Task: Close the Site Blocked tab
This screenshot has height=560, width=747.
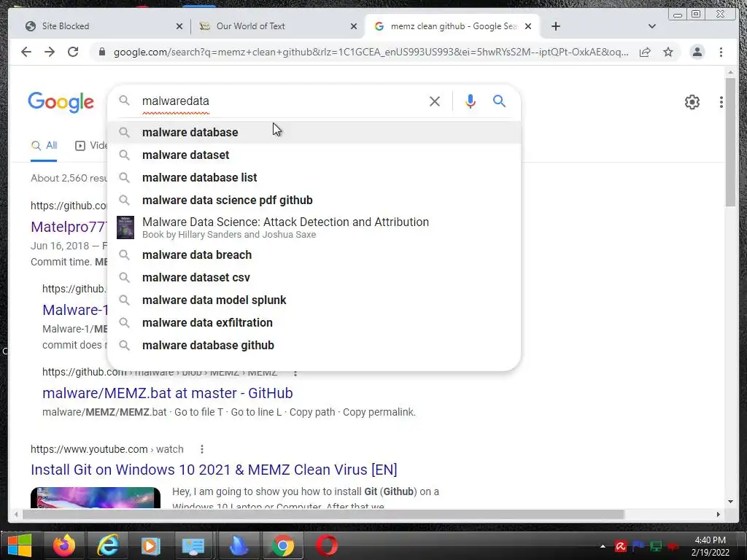Action: (179, 26)
